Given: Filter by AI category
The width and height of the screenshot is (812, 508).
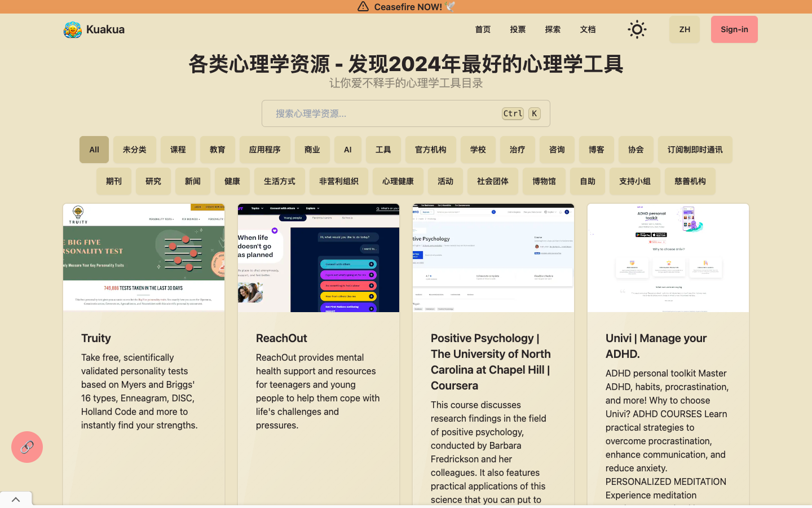Looking at the screenshot, I should coord(348,150).
